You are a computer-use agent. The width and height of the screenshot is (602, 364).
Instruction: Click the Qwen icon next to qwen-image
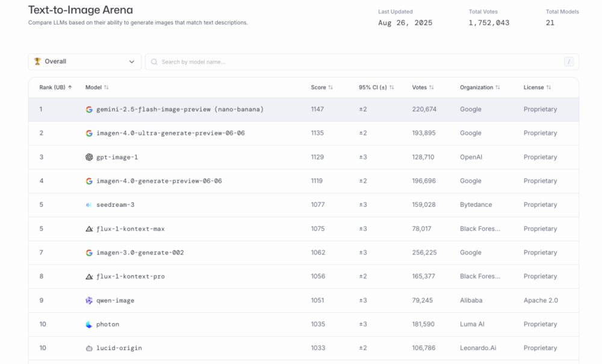pyautogui.click(x=89, y=301)
